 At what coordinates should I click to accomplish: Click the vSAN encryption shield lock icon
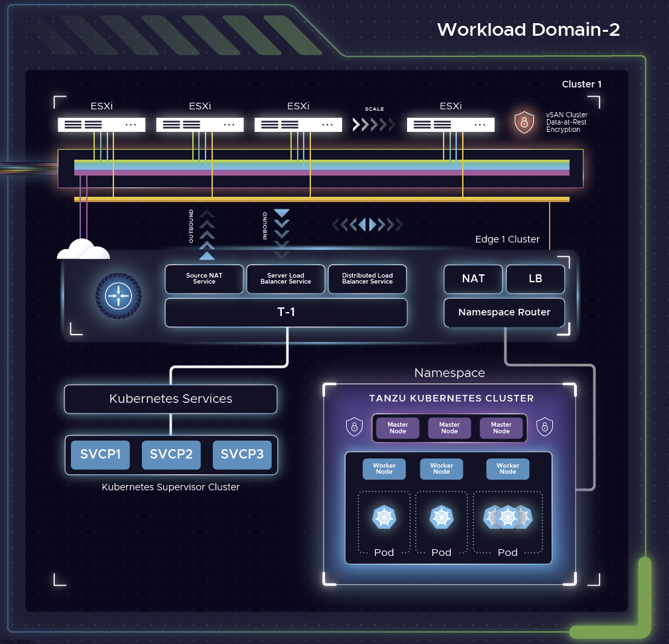pyautogui.click(x=524, y=123)
